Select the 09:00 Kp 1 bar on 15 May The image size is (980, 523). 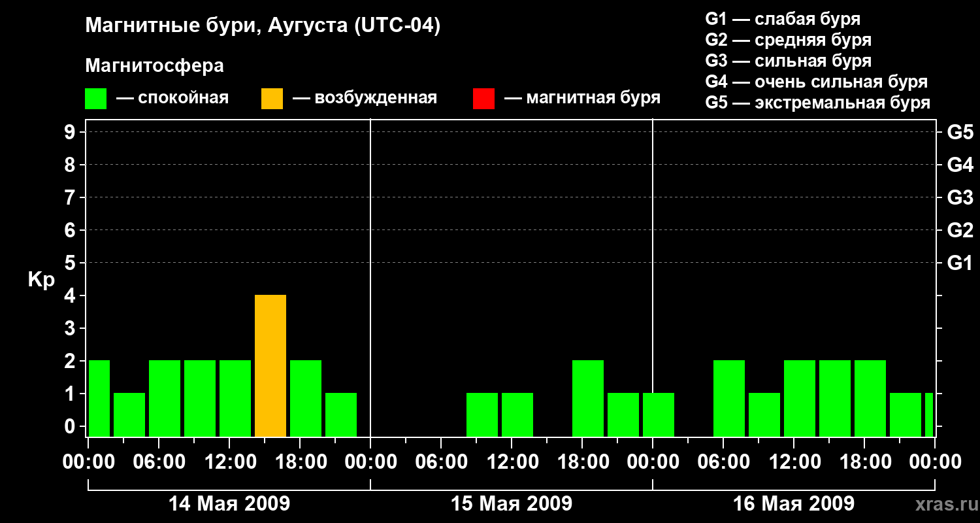[482, 414]
